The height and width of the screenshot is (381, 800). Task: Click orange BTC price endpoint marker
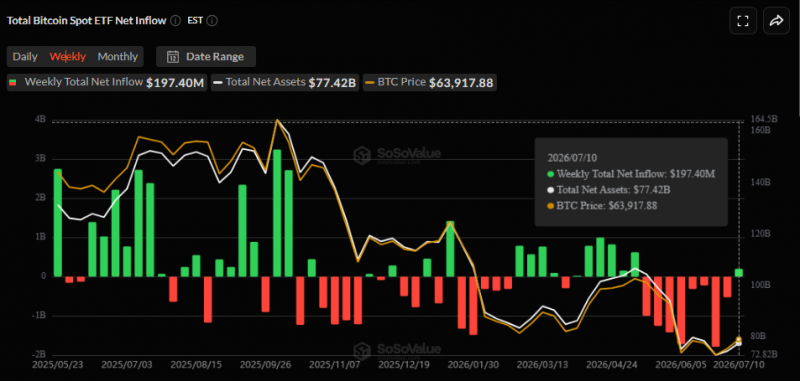[738, 339]
